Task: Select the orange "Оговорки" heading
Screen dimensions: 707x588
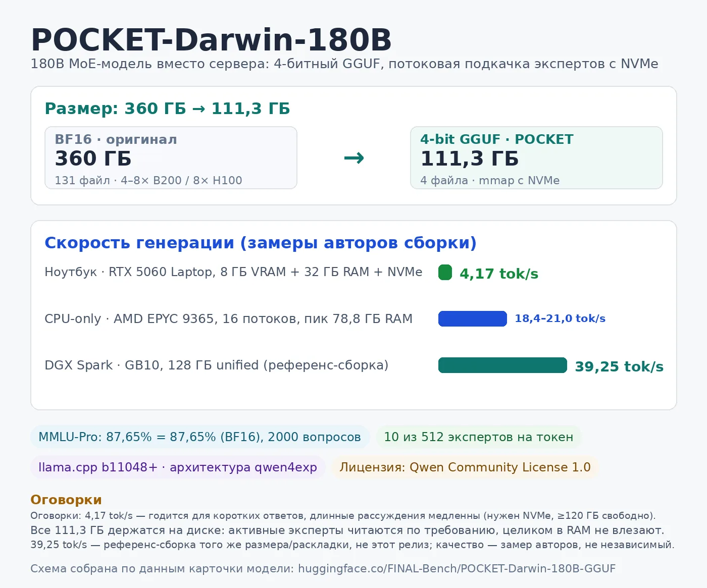Action: 66,500
